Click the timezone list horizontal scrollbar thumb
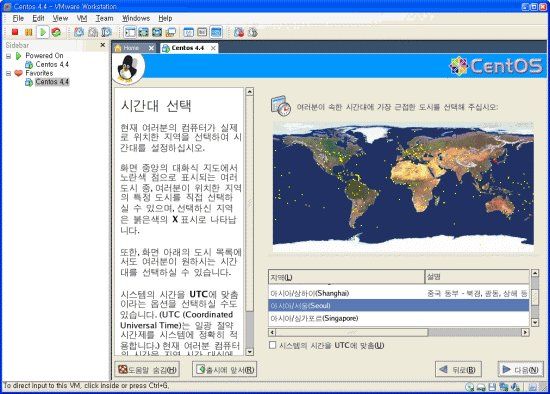Viewport: 550px width, 394px height. tap(352, 332)
